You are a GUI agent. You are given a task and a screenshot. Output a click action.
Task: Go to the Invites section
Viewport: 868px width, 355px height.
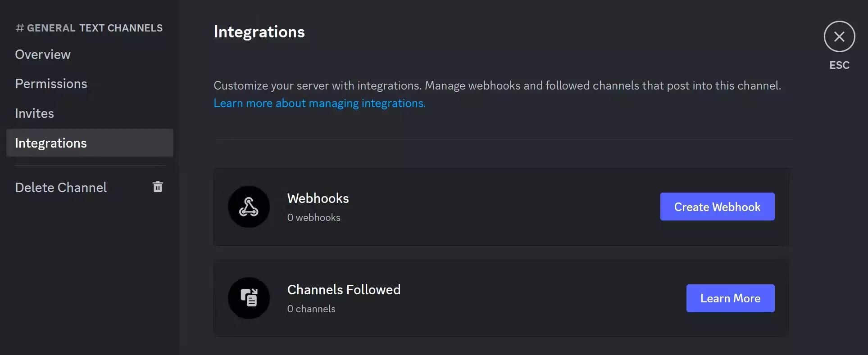pos(34,113)
